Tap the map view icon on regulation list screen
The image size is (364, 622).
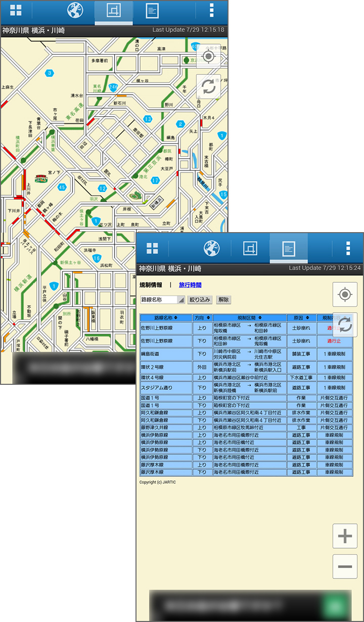pos(250,248)
